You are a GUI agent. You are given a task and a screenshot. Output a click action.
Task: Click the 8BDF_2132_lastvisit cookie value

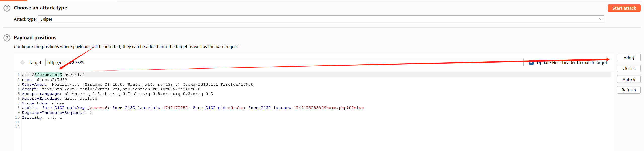[x=175, y=108]
